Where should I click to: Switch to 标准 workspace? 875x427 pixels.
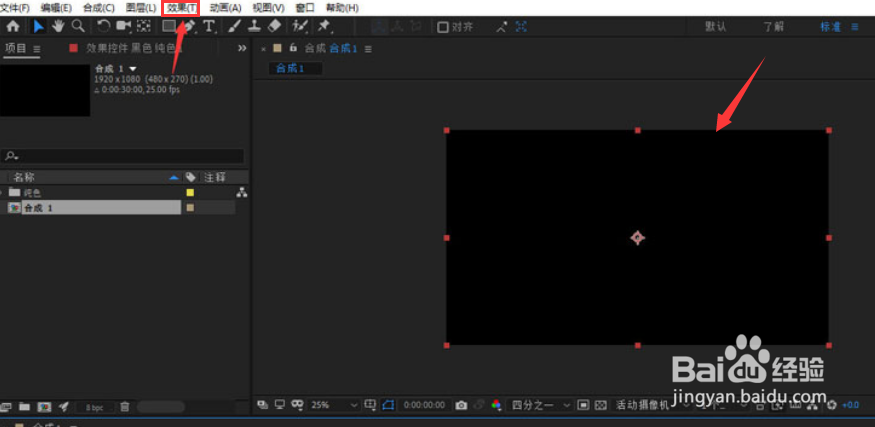point(830,27)
